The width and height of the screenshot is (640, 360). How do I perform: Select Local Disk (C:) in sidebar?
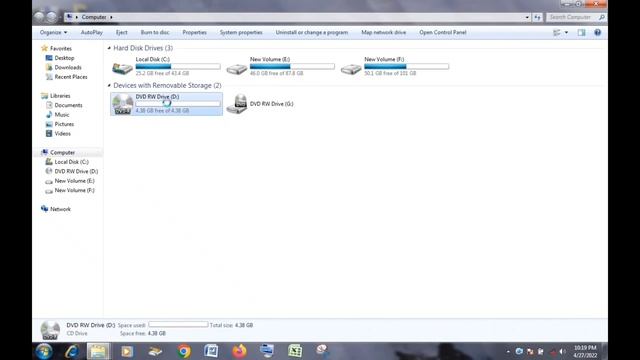coord(71,162)
